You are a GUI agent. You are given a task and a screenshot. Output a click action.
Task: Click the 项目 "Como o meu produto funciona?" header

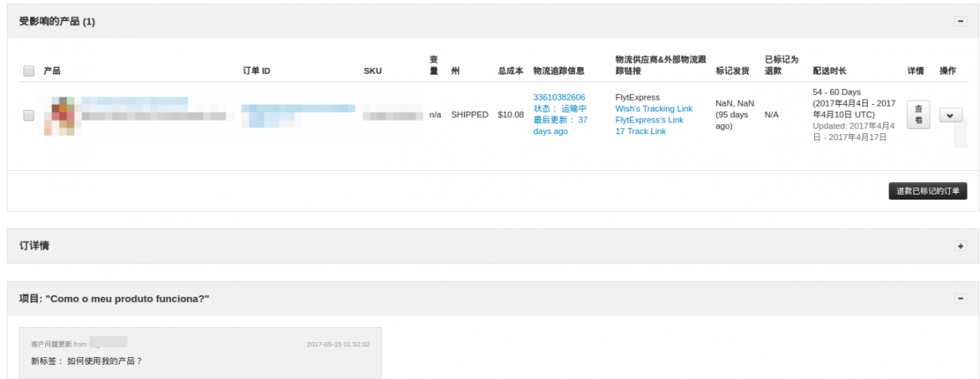(x=114, y=299)
